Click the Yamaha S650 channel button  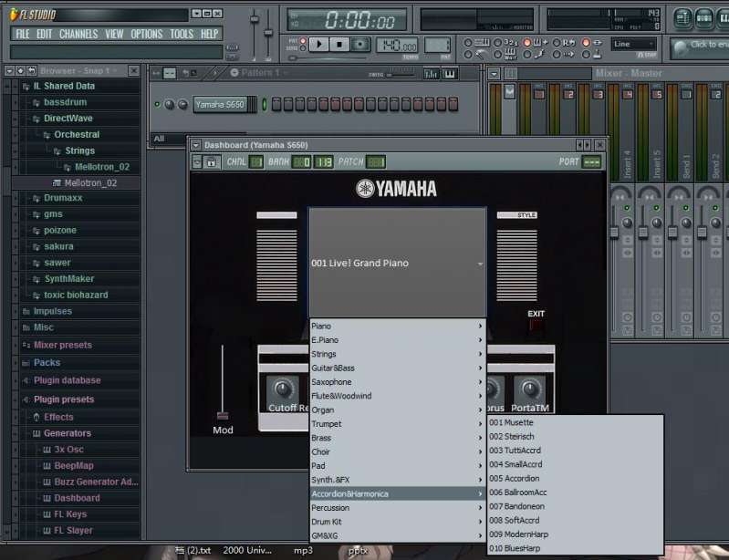click(x=220, y=105)
